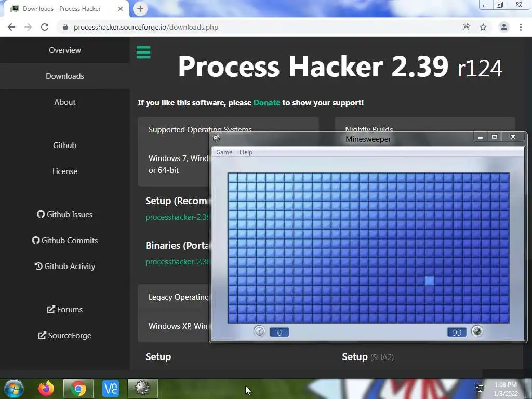The height and width of the screenshot is (399, 532).
Task: Open Github Activity link
Action: (x=65, y=267)
